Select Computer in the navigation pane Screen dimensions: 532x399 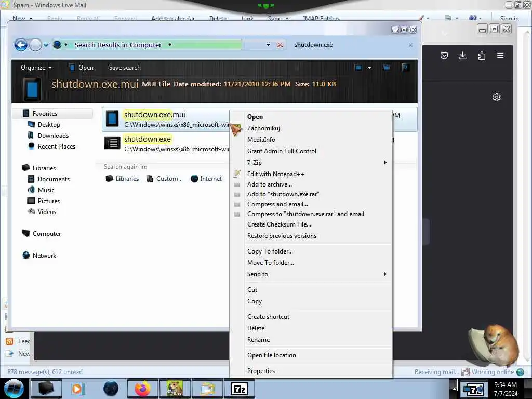[46, 233]
